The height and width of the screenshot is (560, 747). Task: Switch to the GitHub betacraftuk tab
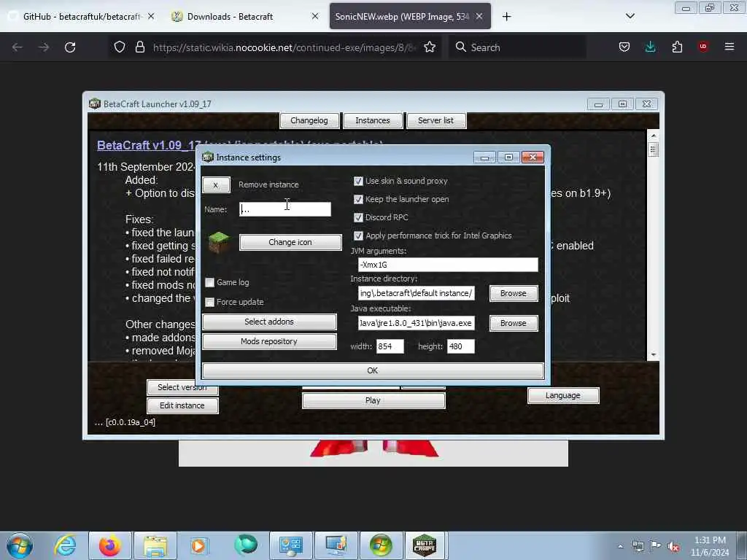point(82,16)
